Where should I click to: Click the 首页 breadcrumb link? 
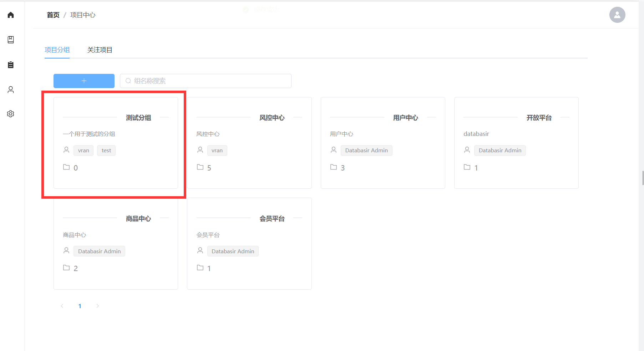click(53, 15)
